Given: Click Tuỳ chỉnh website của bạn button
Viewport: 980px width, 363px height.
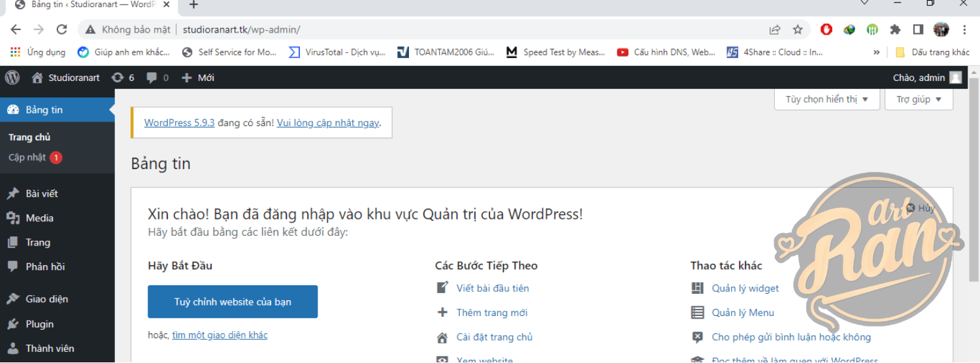Looking at the screenshot, I should pyautogui.click(x=233, y=302).
